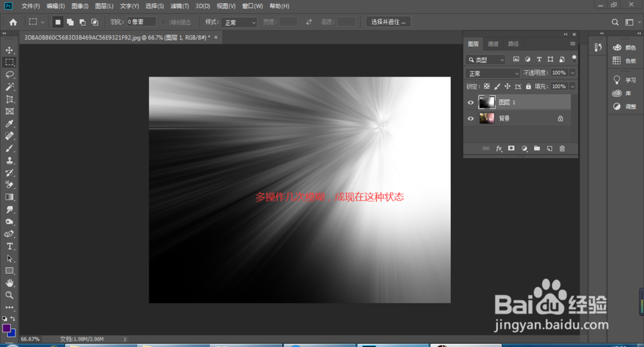Open the 色板 panel
Screen dimensions: 644x347
(624, 61)
